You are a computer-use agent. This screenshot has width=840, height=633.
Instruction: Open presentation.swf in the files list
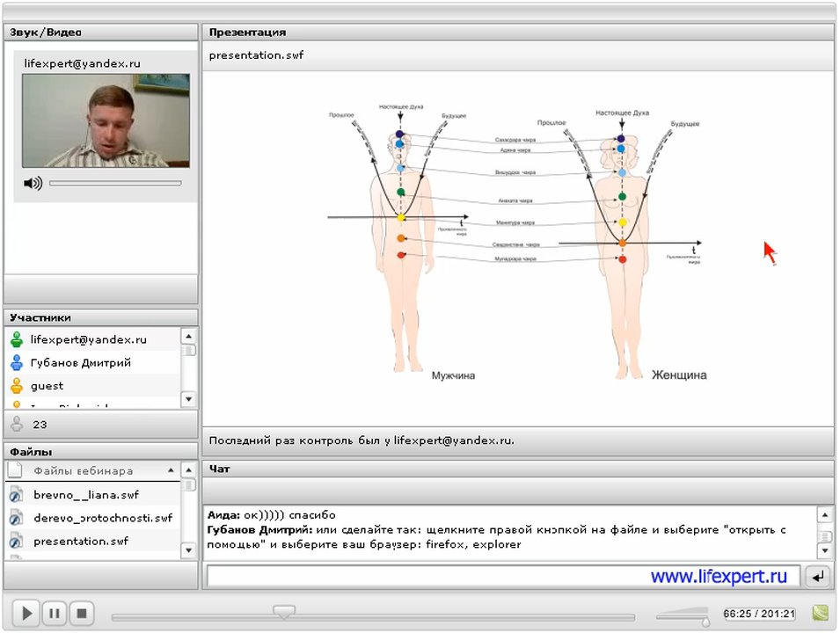coord(81,541)
